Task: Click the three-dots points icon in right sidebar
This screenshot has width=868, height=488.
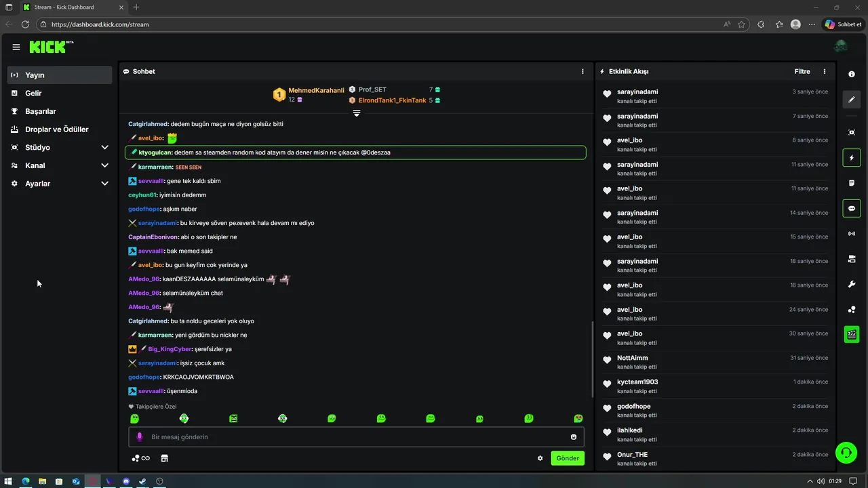Action: pyautogui.click(x=852, y=310)
